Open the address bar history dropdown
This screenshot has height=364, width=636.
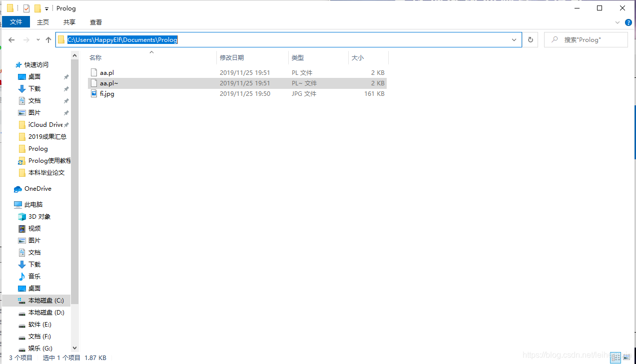click(514, 39)
